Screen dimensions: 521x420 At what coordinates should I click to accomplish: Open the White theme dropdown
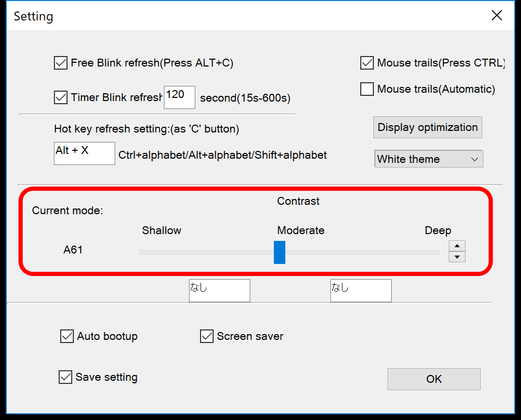click(429, 159)
